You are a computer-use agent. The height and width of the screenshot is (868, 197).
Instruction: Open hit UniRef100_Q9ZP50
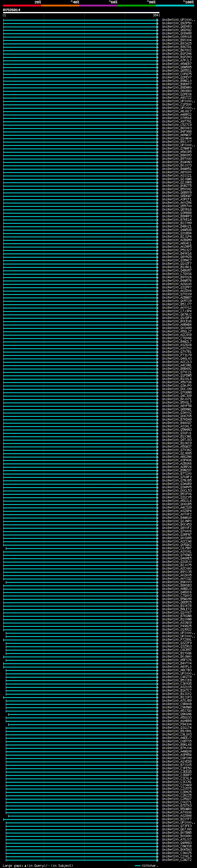176,24
